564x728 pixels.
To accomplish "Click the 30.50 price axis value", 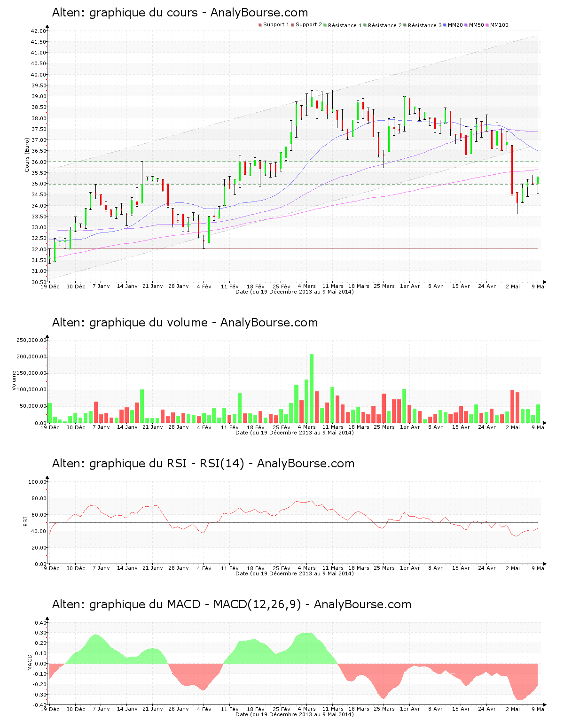I will click(x=39, y=282).
